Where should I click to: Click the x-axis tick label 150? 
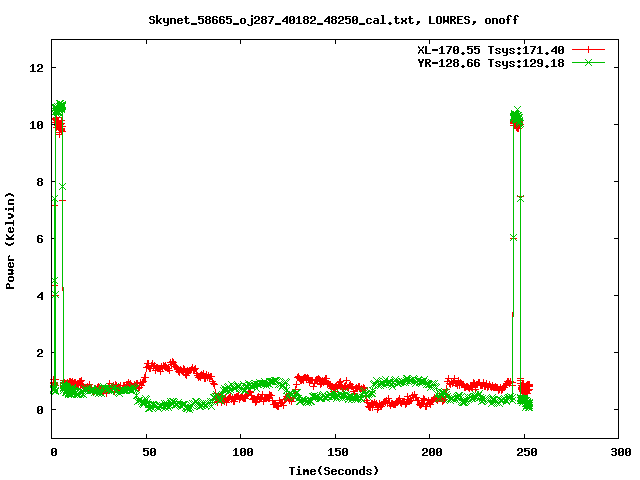tap(338, 452)
